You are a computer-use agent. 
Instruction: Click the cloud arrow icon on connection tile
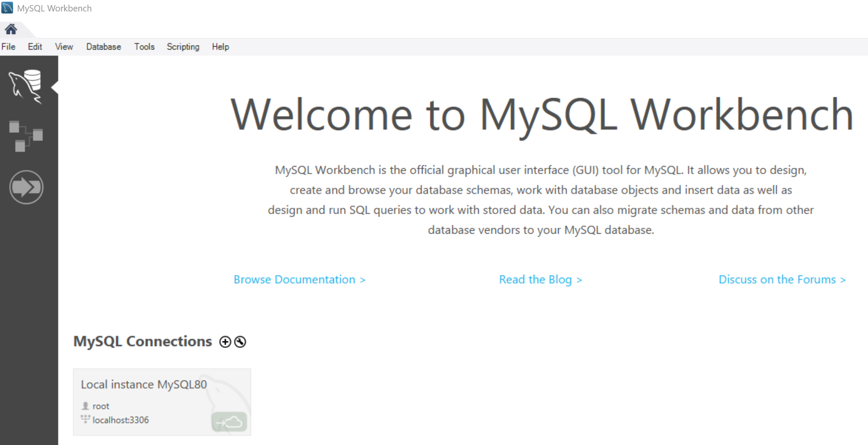(229, 421)
